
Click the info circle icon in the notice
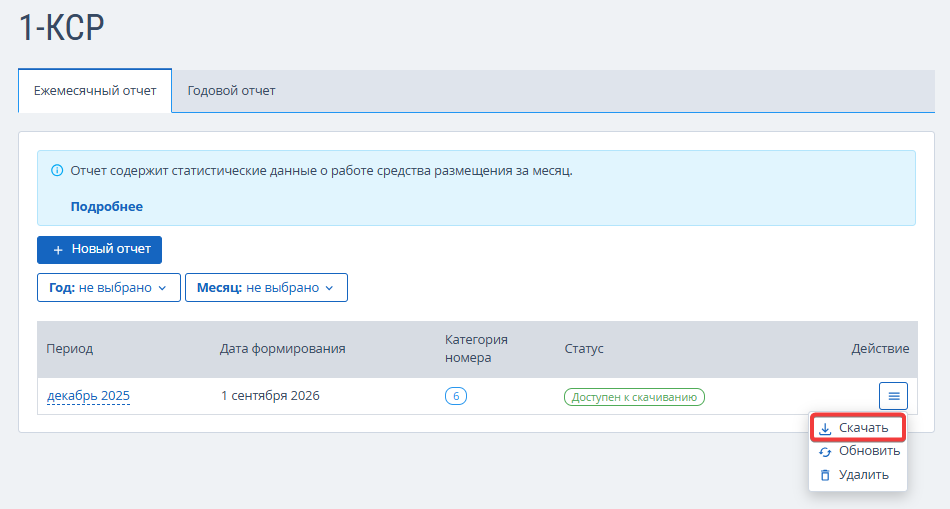point(57,170)
